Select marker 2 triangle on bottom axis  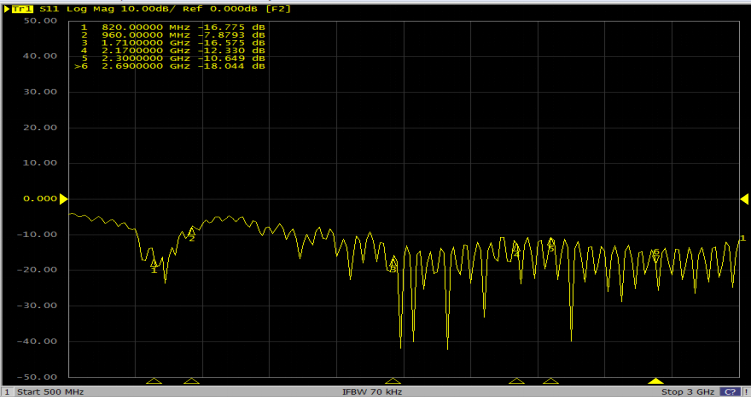click(x=191, y=381)
